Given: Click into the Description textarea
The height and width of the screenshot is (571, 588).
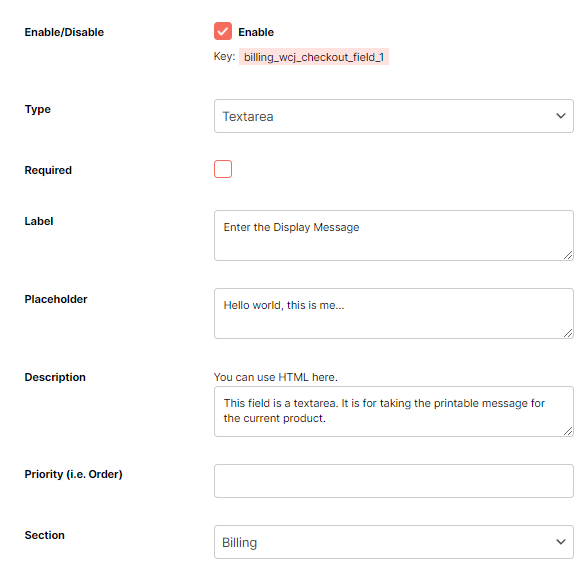Looking at the screenshot, I should pos(394,411).
